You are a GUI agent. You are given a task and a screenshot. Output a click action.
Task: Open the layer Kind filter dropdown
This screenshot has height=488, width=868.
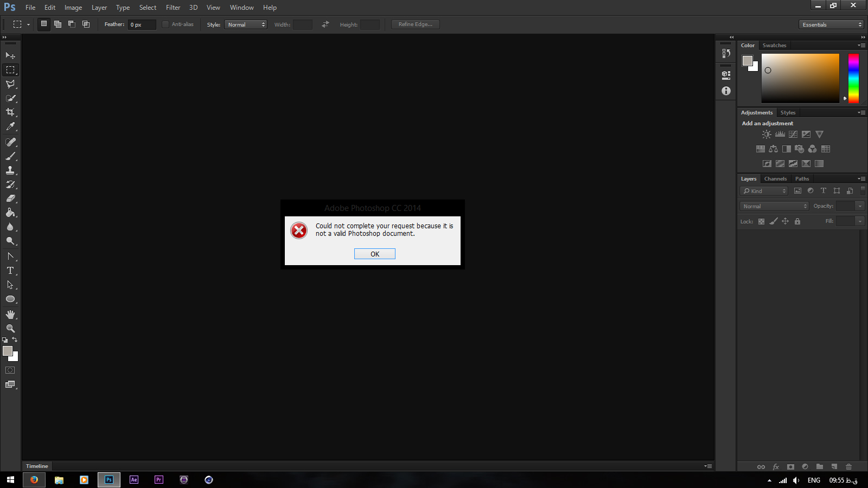764,191
